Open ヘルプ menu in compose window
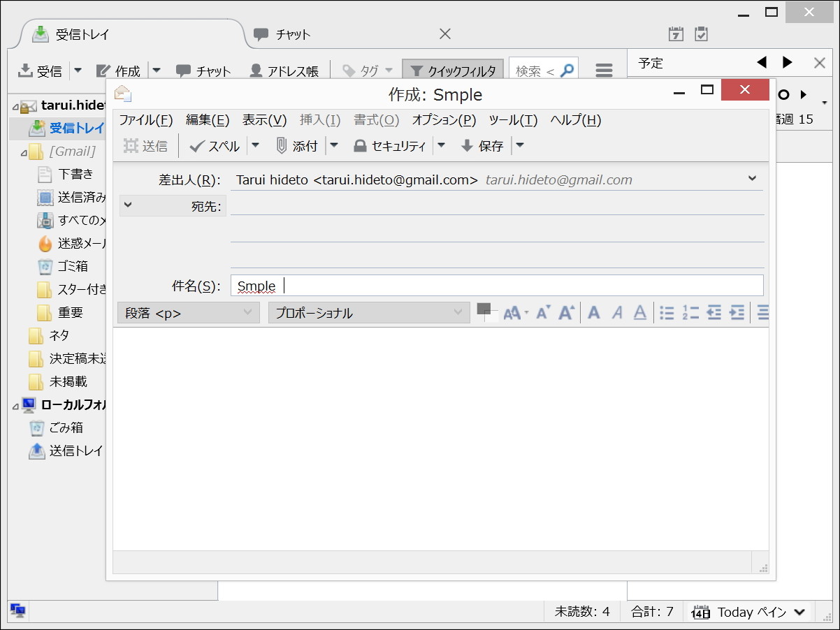 pos(576,120)
